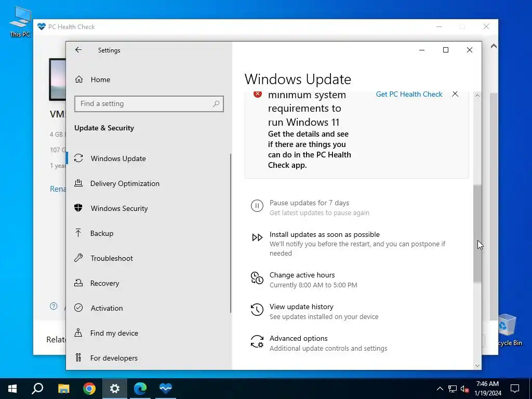Switch to PC Health Check in taskbar

coord(166,389)
